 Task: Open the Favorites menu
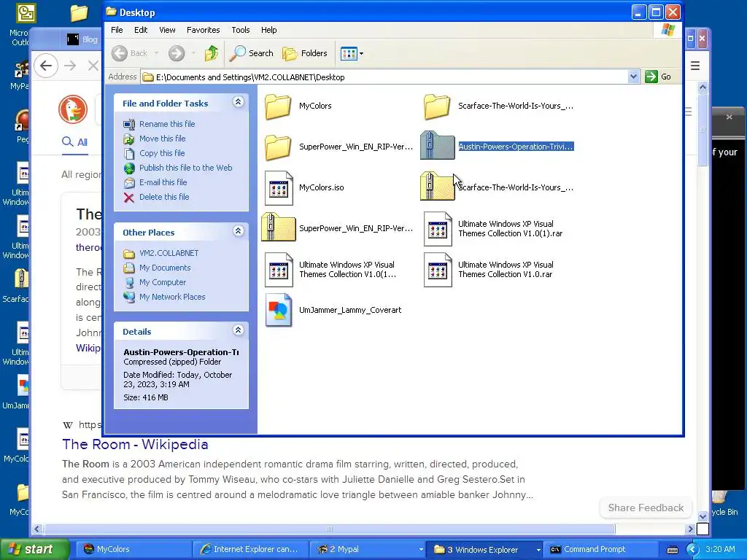click(203, 30)
